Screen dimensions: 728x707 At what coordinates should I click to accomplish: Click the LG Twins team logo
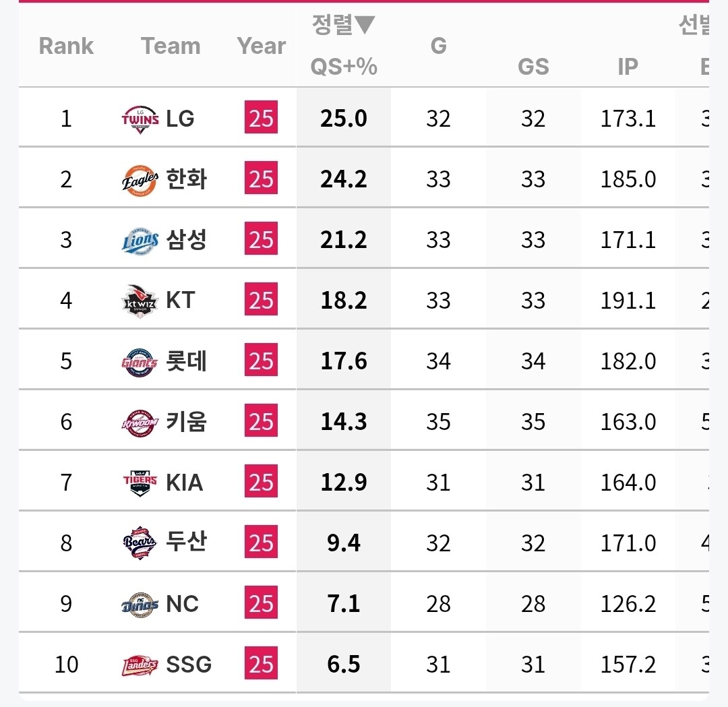pos(140,119)
